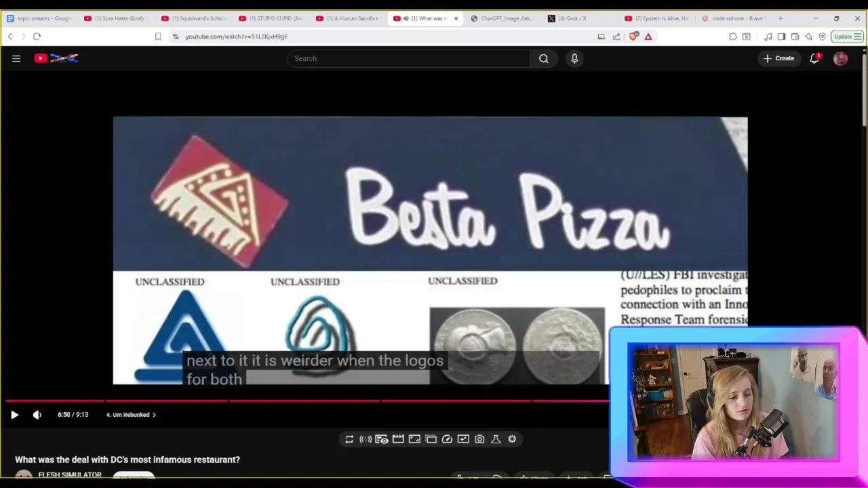
Task: Switch to 'Epstein Is Alive' tab
Action: pos(658,18)
